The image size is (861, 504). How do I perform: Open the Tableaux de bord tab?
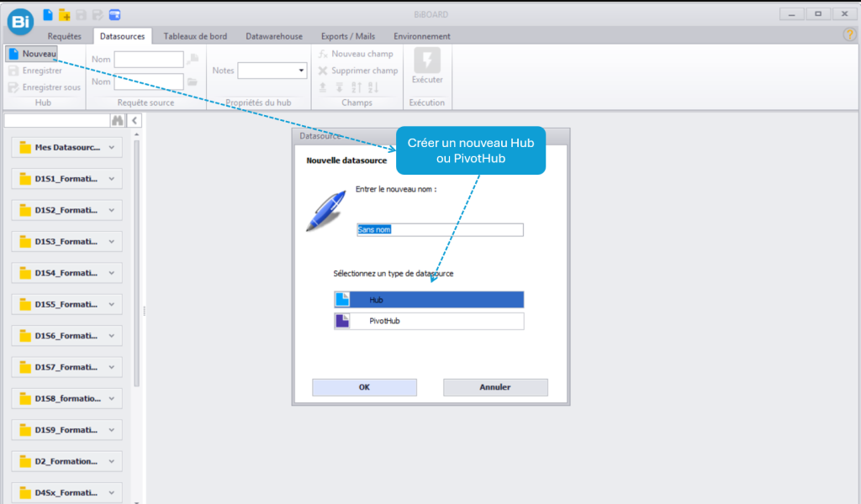tap(195, 36)
